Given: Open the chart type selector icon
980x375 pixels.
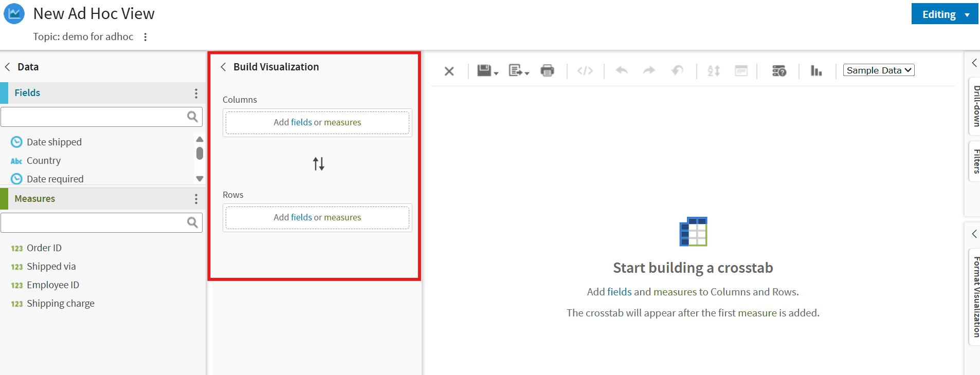Looking at the screenshot, I should click(816, 71).
